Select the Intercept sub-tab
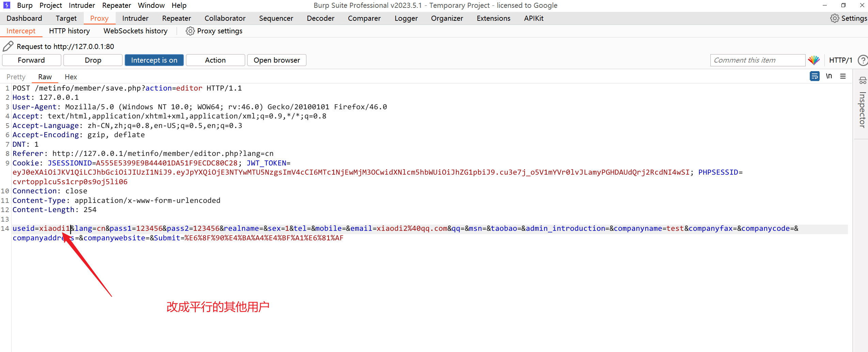 tap(21, 31)
